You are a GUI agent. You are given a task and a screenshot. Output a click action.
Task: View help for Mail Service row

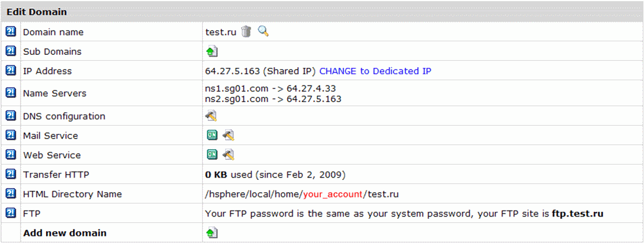click(x=11, y=135)
